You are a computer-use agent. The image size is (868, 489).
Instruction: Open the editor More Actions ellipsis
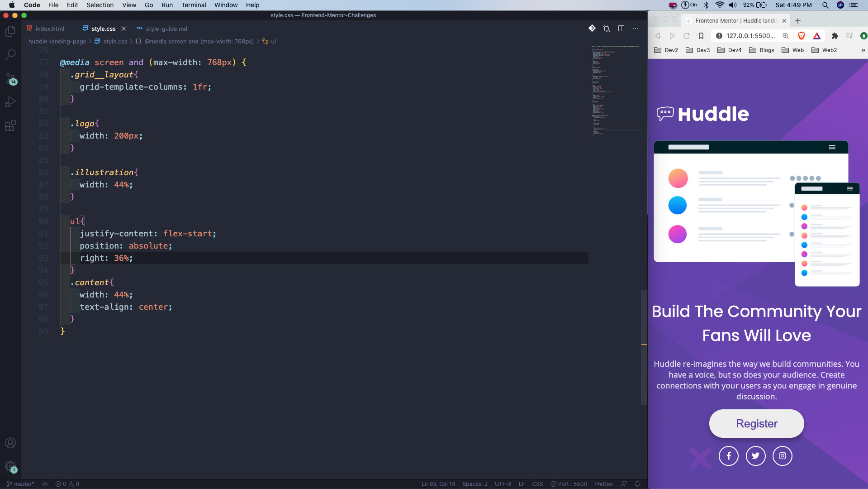(x=636, y=29)
